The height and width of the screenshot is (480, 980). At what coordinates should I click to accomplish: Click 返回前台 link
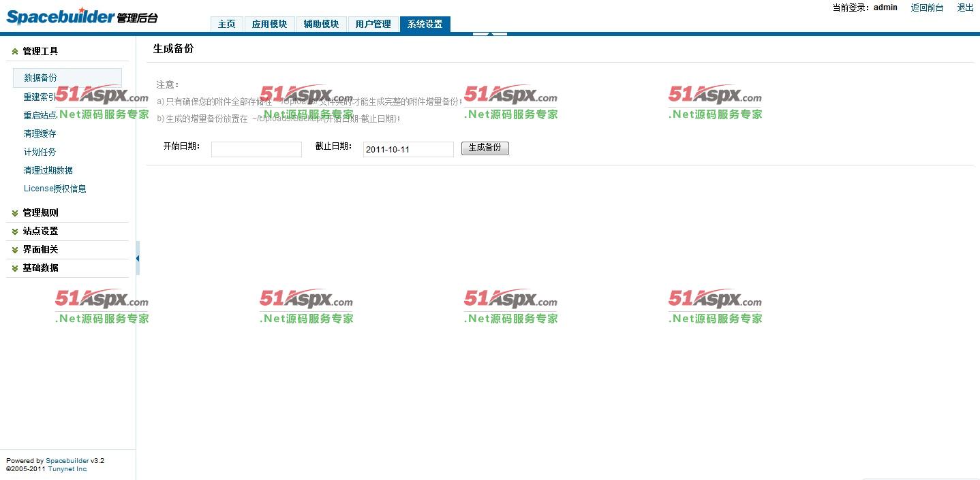tap(928, 8)
